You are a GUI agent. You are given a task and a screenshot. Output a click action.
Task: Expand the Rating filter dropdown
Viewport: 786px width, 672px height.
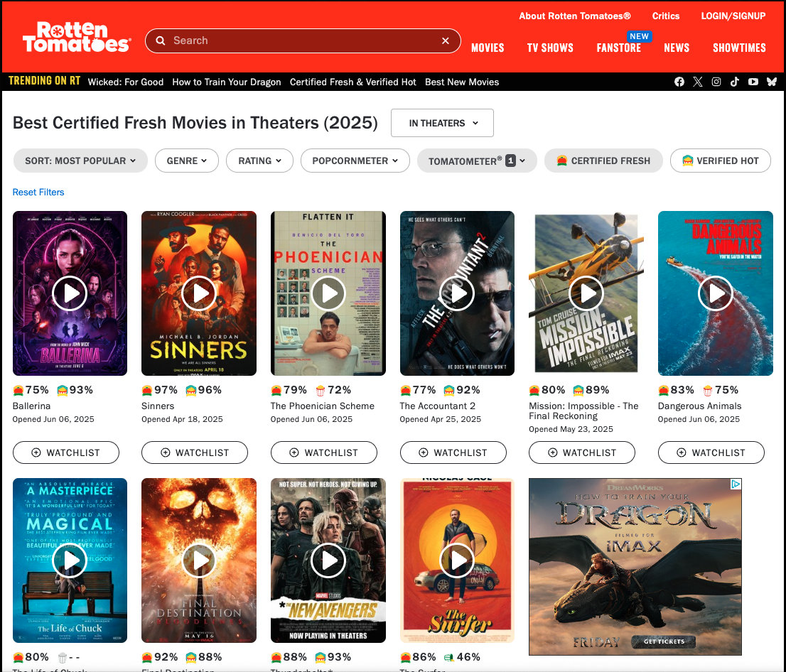[259, 161]
